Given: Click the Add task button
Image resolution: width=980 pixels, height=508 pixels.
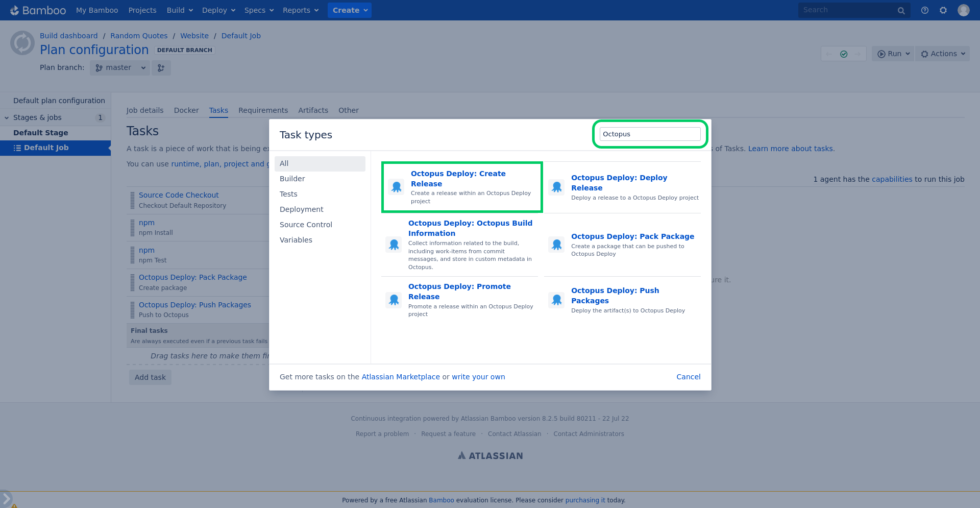Looking at the screenshot, I should tap(150, 378).
